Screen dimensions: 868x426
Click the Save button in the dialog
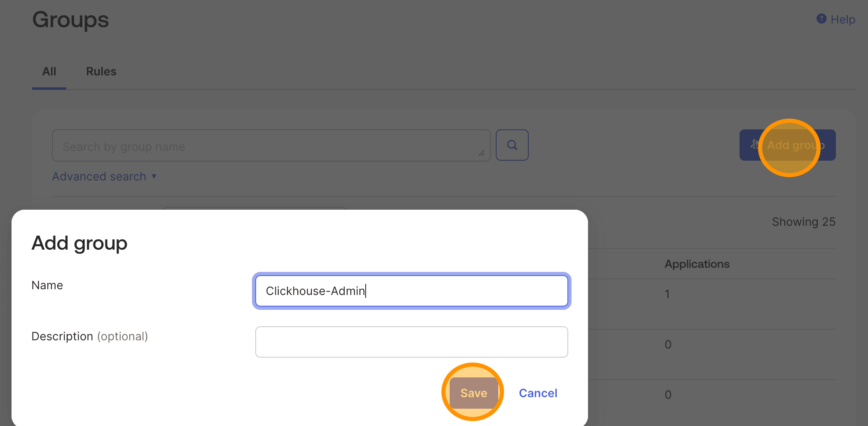coord(474,393)
